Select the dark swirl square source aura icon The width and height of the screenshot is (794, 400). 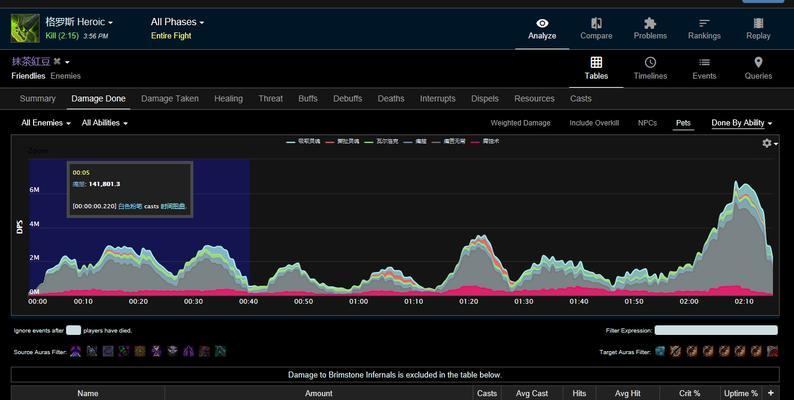click(x=108, y=351)
